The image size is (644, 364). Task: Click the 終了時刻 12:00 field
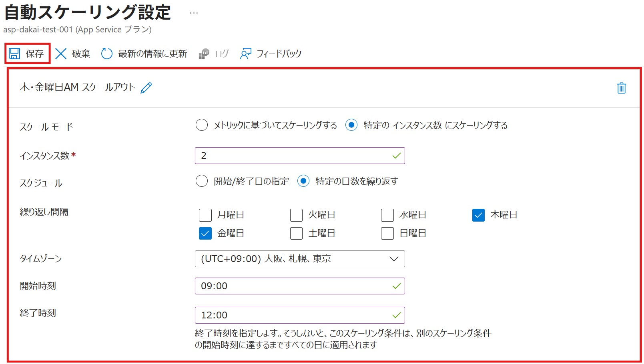click(x=300, y=315)
